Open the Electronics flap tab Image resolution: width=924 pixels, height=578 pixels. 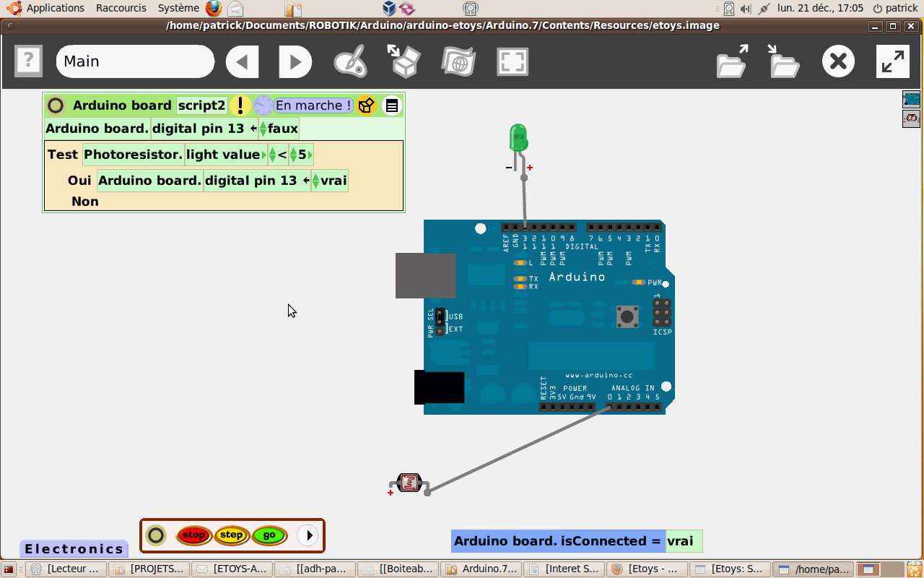[x=74, y=549]
